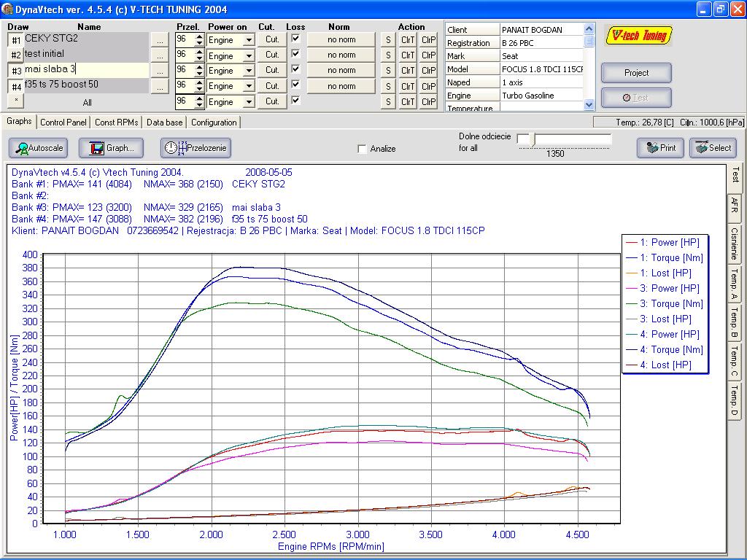Click ClrT for the f35 ts 75 boost 50 row
Viewport: 747px width, 560px height.
click(x=408, y=87)
